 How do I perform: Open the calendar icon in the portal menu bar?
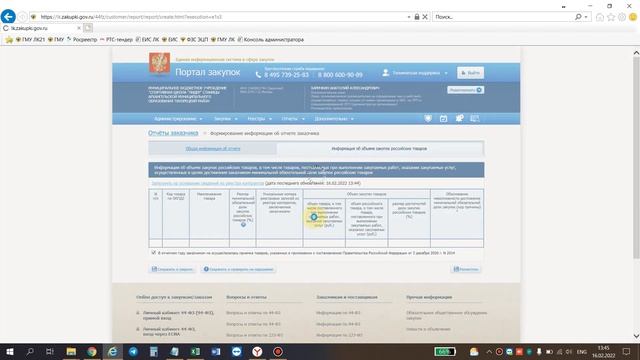[x=443, y=118]
